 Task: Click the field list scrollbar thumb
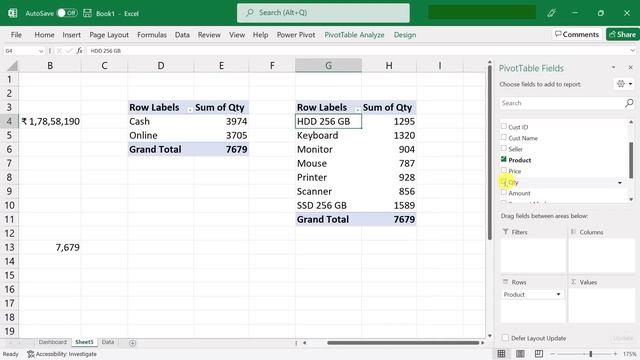pos(631,160)
